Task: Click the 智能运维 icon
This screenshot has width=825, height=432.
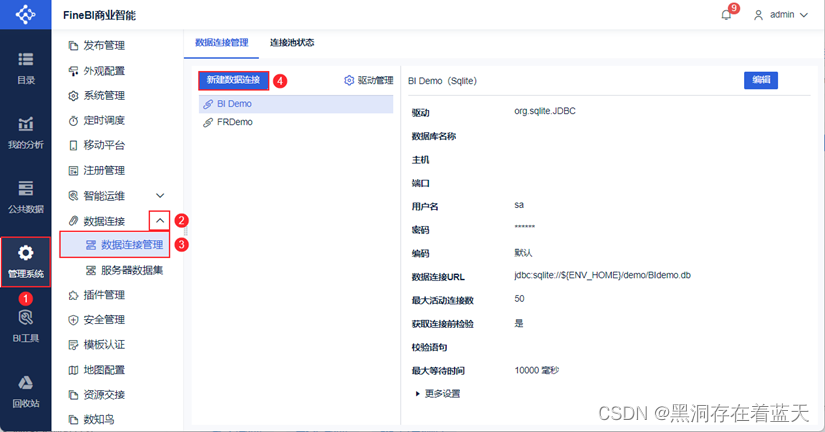Action: (73, 196)
